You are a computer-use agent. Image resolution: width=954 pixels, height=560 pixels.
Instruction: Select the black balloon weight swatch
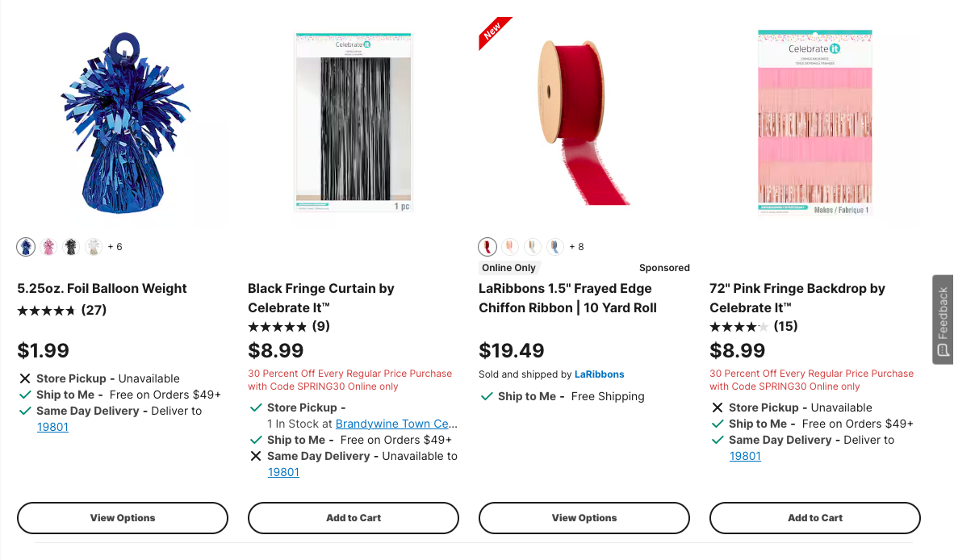71,247
